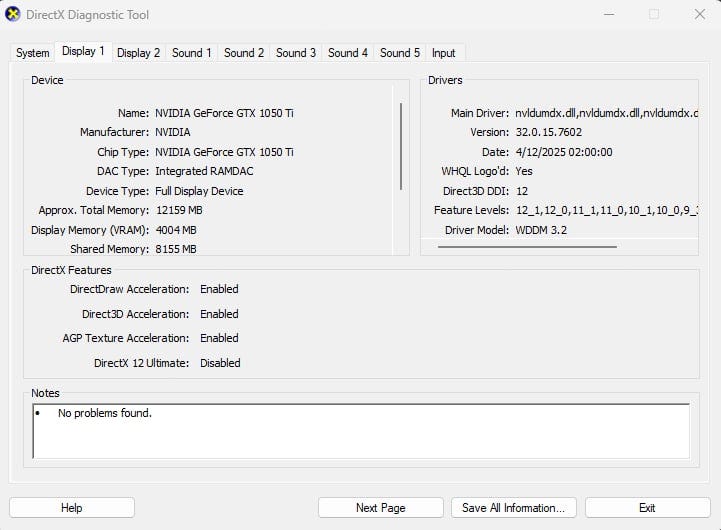721x530 pixels.
Task: Click the Driver Model WDDM 3.2 value
Action: coord(541,230)
